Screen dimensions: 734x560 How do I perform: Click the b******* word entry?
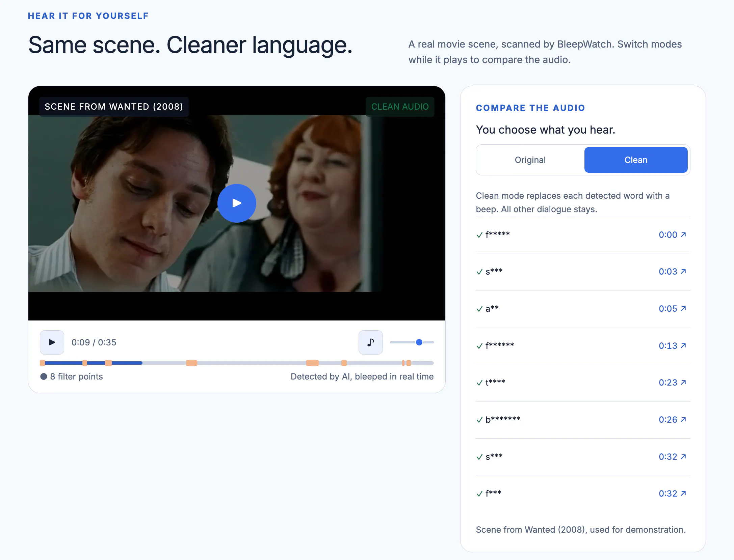pyautogui.click(x=503, y=420)
